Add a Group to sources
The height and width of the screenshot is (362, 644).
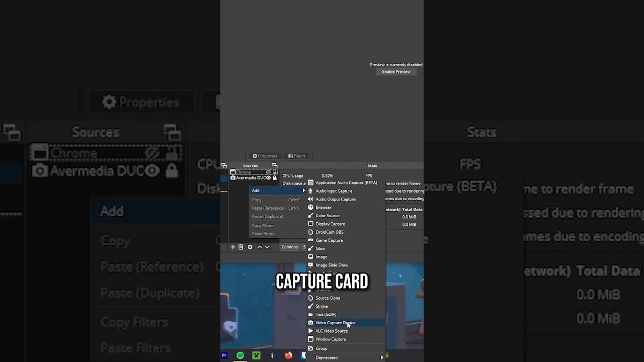346,348
